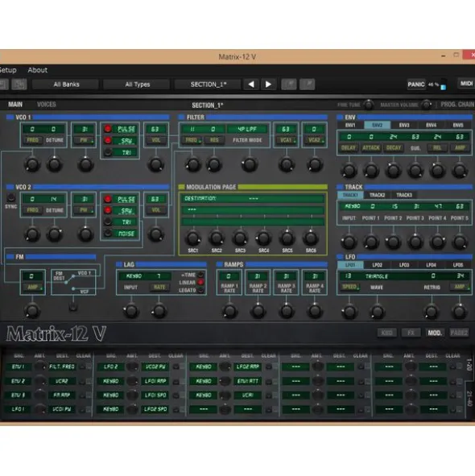Open the All Banks dropdown
The image size is (475, 476).
[65, 85]
